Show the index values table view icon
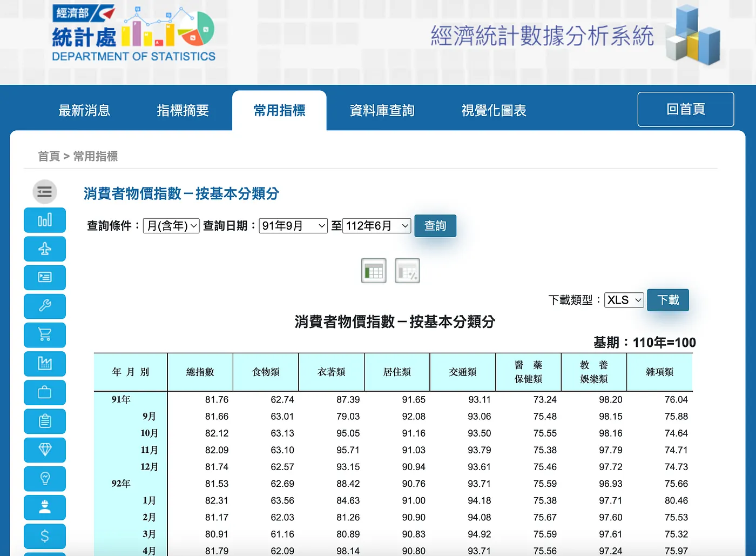Image resolution: width=756 pixels, height=556 pixels. tap(374, 271)
